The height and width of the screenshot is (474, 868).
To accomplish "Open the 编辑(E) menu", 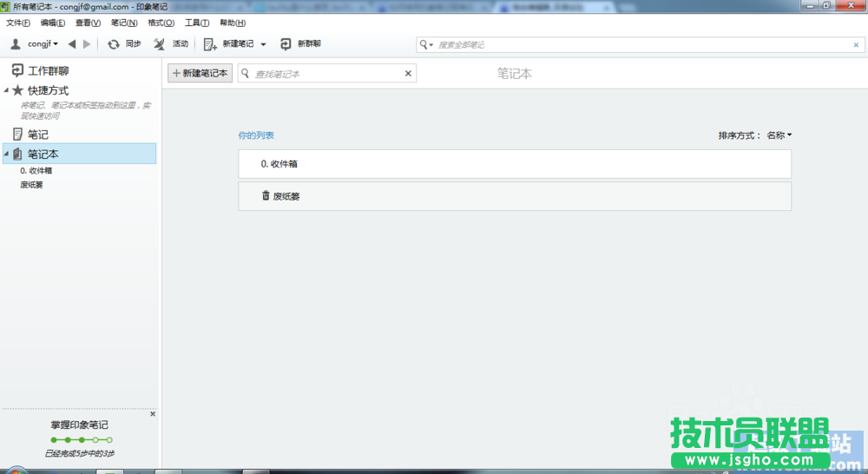I will pos(53,23).
